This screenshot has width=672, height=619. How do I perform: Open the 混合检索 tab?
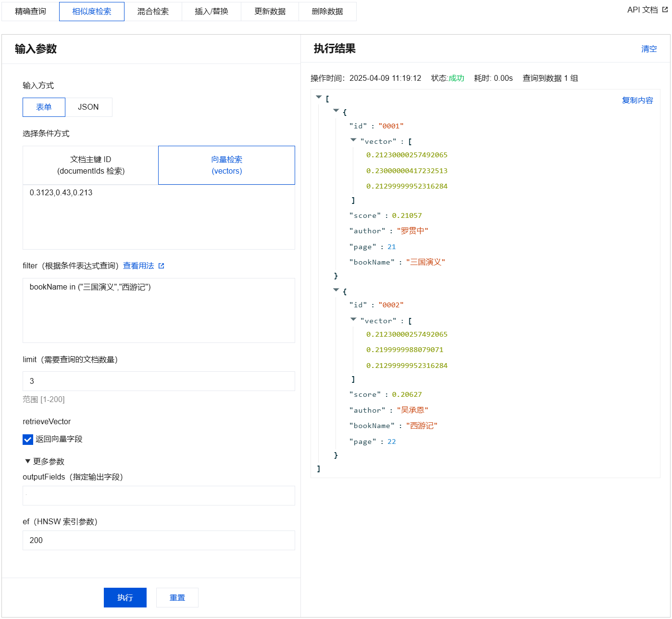(153, 12)
